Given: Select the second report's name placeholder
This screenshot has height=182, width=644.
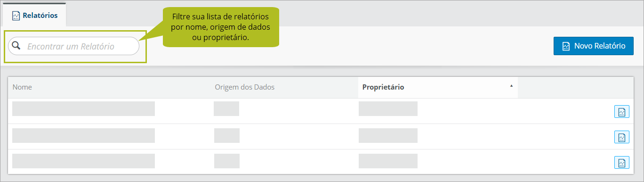Looking at the screenshot, I should (84, 135).
